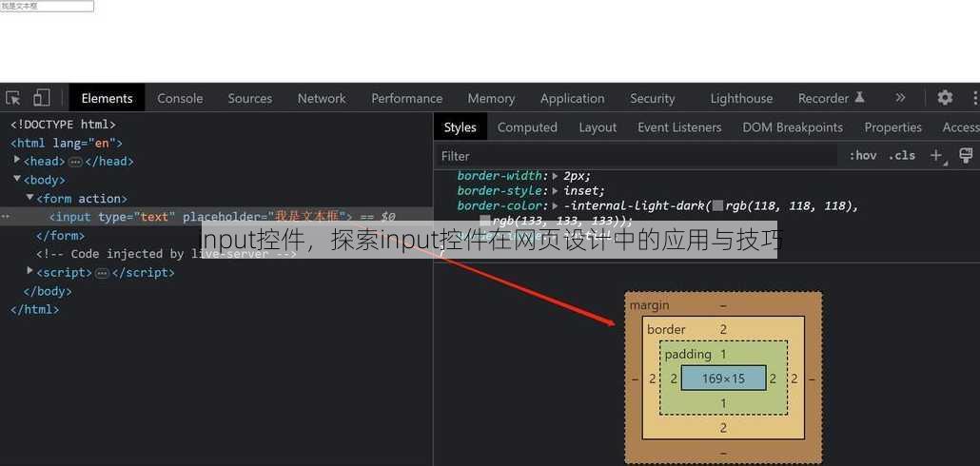Open the Application tab
The width and height of the screenshot is (980, 466).
coord(573,98)
